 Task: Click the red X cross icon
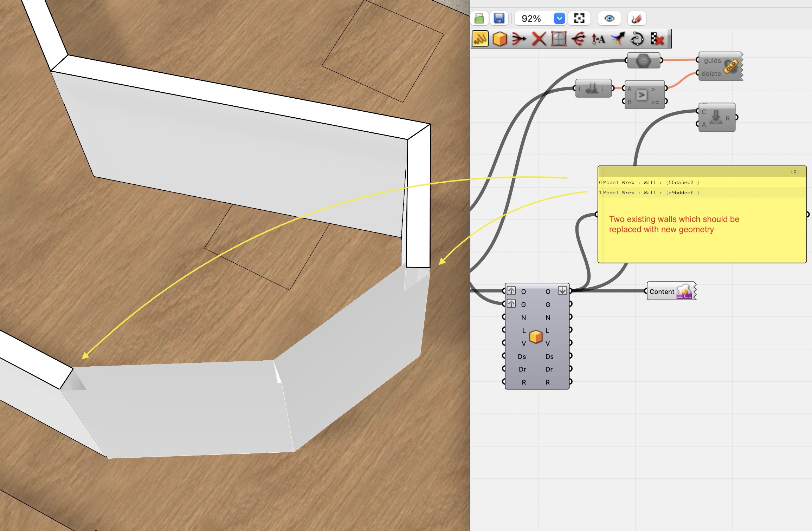tap(539, 39)
